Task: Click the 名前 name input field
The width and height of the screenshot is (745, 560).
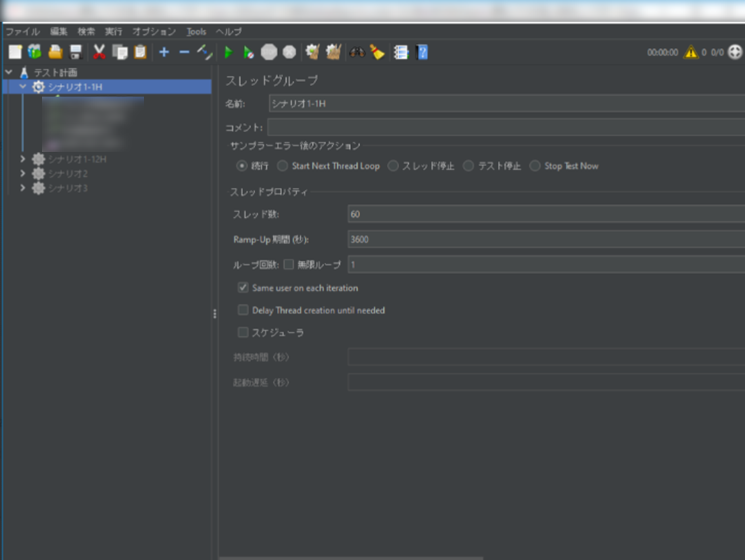Action: tap(506, 103)
